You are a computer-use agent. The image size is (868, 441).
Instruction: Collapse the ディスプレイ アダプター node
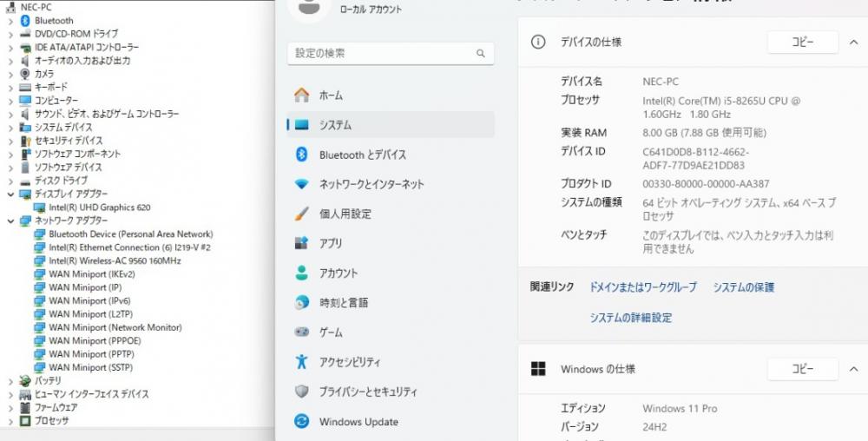point(10,194)
